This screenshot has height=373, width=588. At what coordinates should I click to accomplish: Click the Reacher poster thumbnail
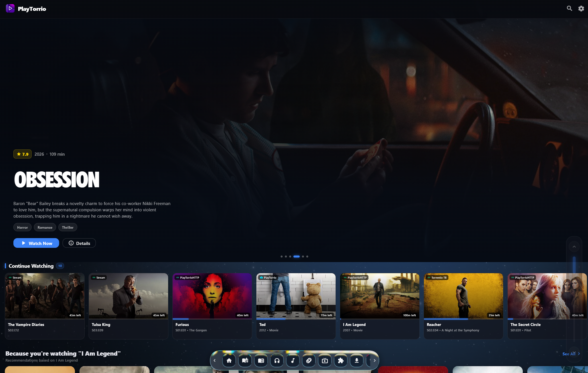(x=464, y=296)
